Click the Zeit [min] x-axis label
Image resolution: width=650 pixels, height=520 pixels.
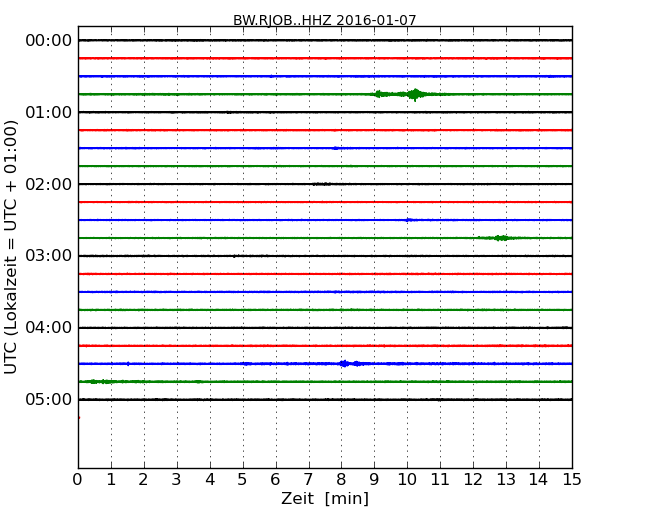(x=325, y=498)
